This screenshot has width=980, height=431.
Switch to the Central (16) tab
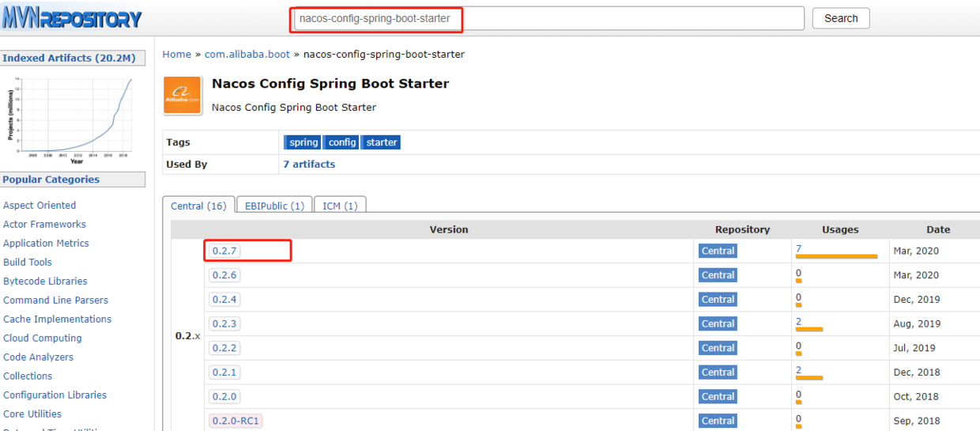(x=198, y=206)
